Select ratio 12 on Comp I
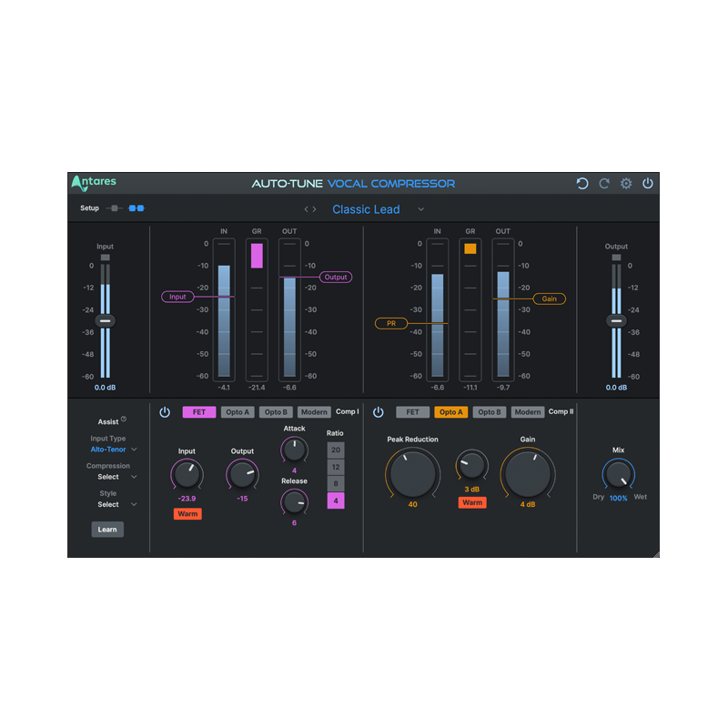 point(336,467)
